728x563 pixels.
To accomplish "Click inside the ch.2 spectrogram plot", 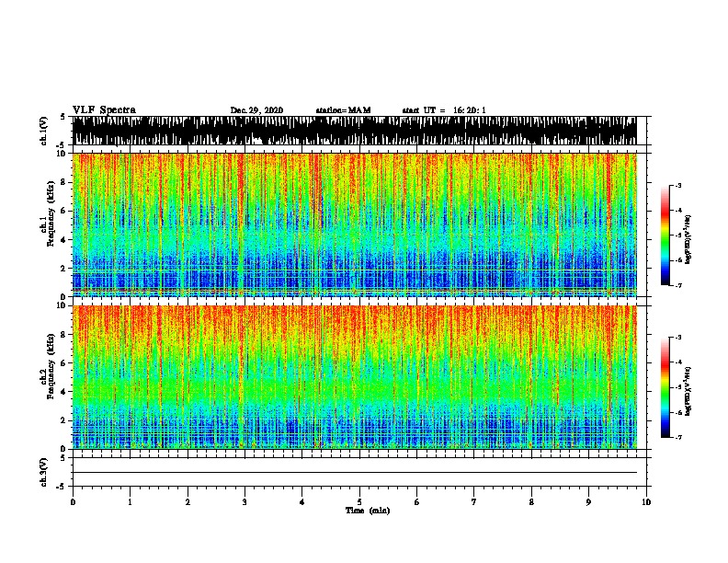I will click(x=355, y=377).
